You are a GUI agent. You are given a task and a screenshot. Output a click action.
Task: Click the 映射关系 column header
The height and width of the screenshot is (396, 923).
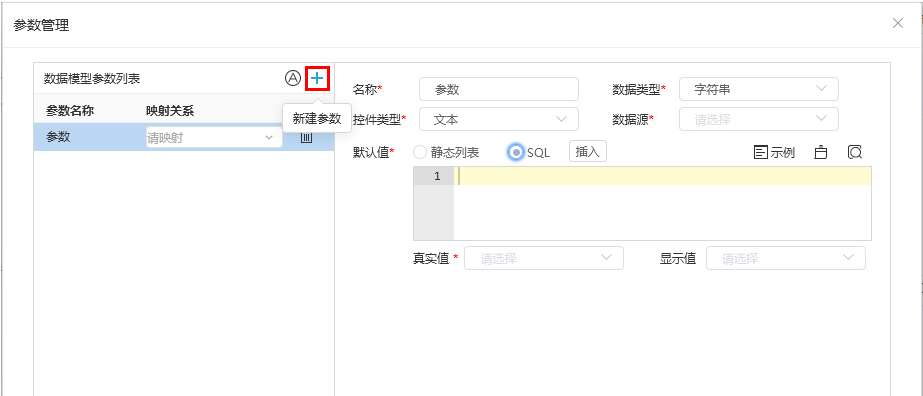point(170,110)
